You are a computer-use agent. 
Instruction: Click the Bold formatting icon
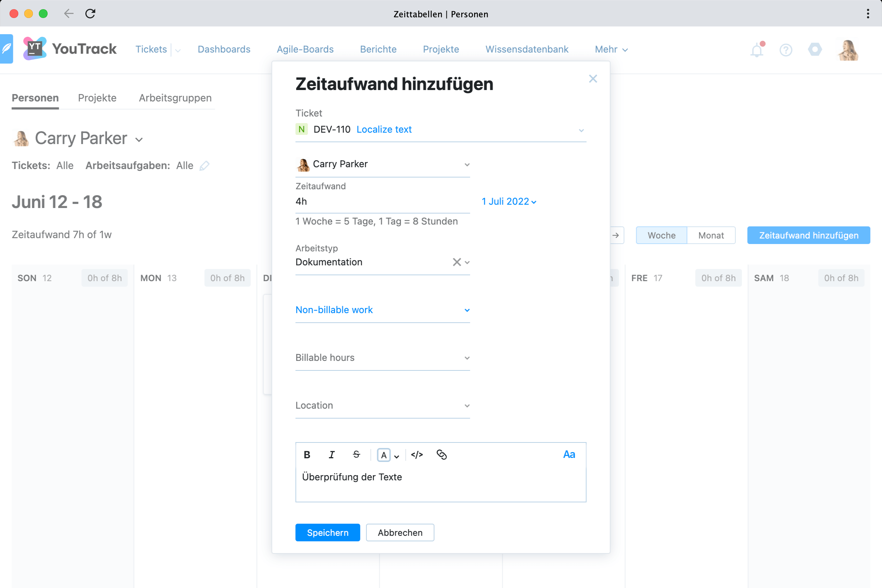click(307, 455)
